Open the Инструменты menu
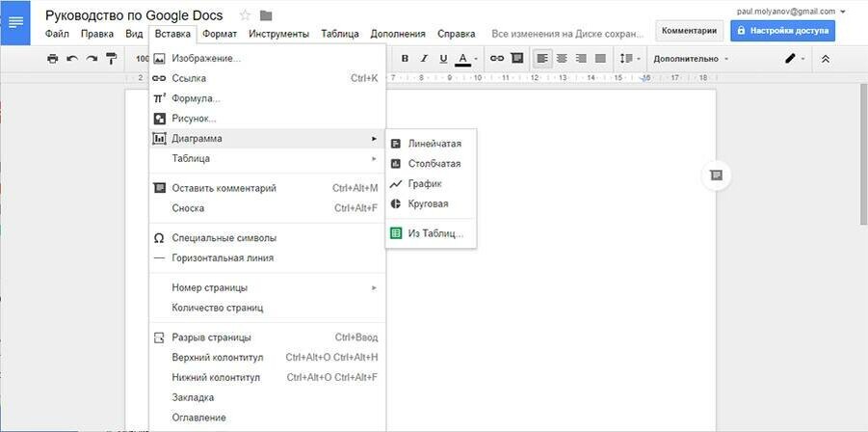Image resolution: width=868 pixels, height=432 pixels. pos(278,34)
